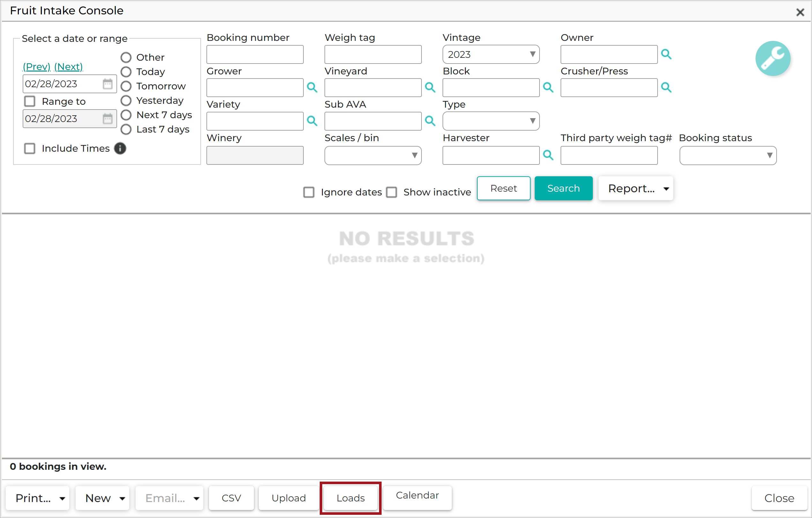Click the Upload button
812x518 pixels.
click(x=289, y=498)
